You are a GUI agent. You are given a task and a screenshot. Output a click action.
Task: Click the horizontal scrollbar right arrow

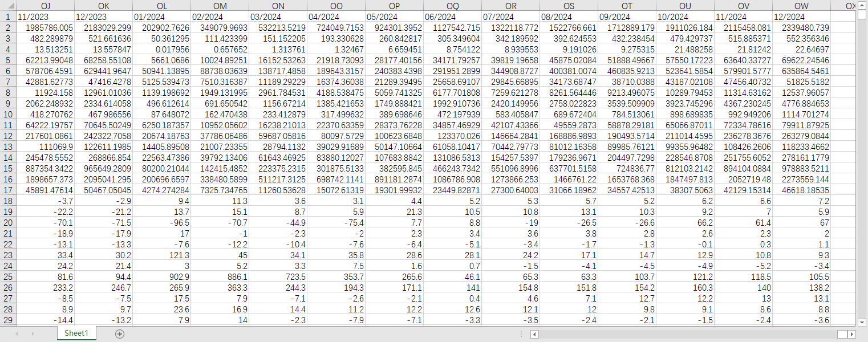point(852,334)
